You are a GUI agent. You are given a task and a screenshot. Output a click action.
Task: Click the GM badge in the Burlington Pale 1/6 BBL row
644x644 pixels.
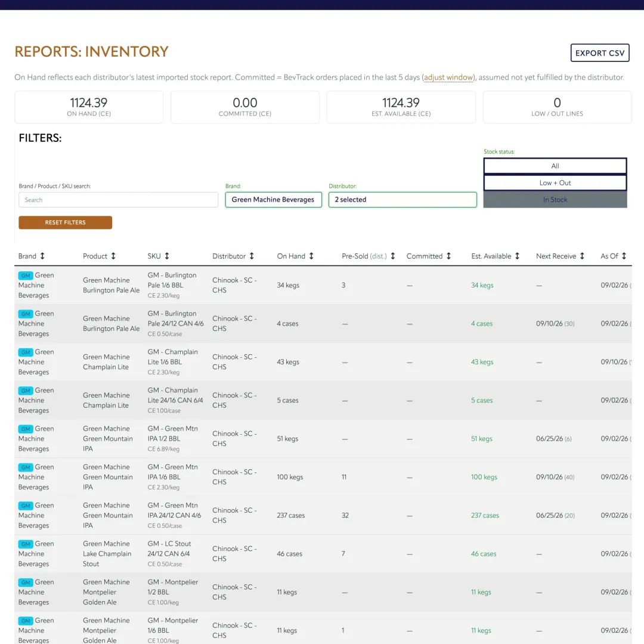(26, 275)
